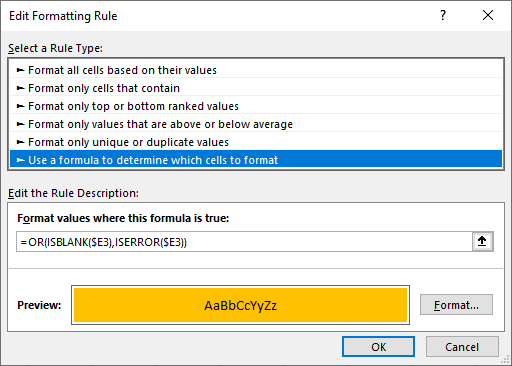Select 'Format only unique or duplicate values'
The width and height of the screenshot is (512, 366).
click(x=256, y=142)
